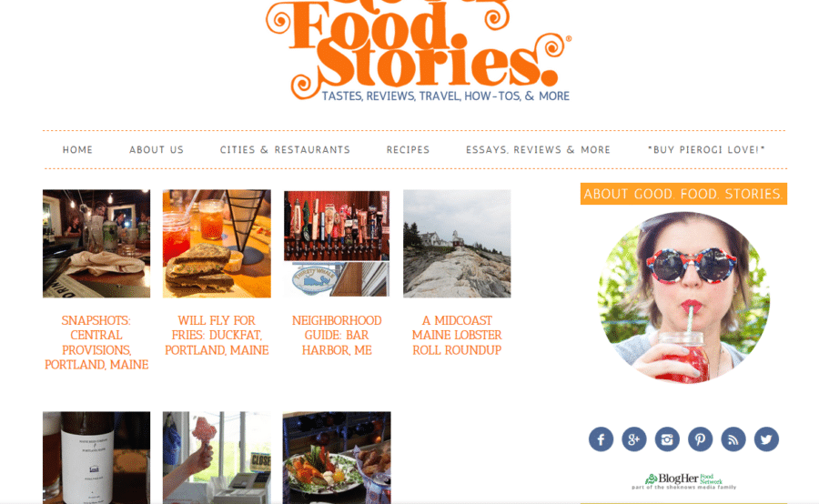This screenshot has width=819, height=504.
Task: Open the Instagram social icon
Action: [667, 439]
